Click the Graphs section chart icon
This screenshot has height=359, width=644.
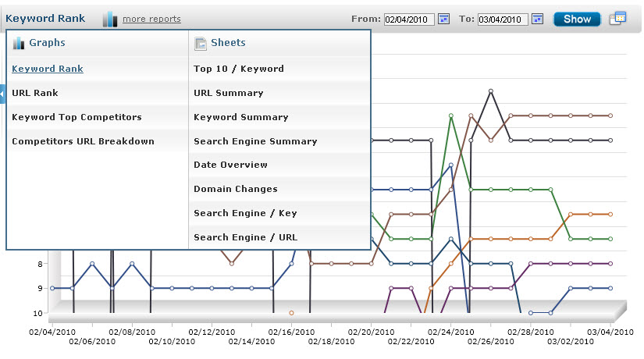[19, 44]
